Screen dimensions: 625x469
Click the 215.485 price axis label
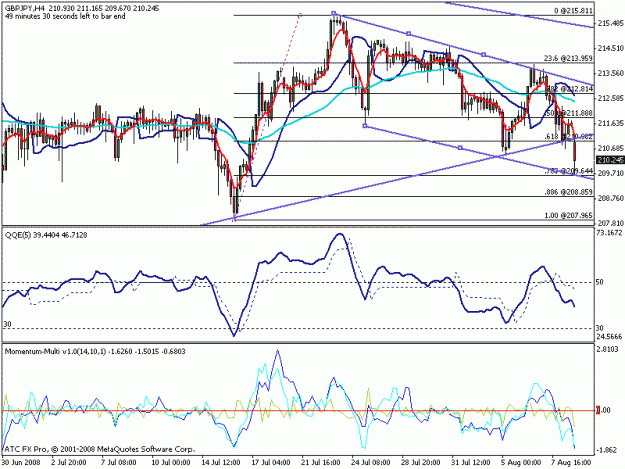[610, 24]
